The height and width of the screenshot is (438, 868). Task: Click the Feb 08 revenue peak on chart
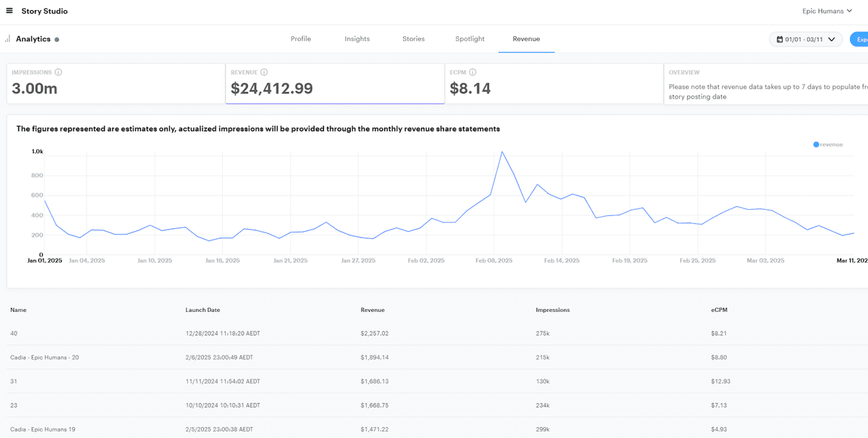[x=502, y=152]
